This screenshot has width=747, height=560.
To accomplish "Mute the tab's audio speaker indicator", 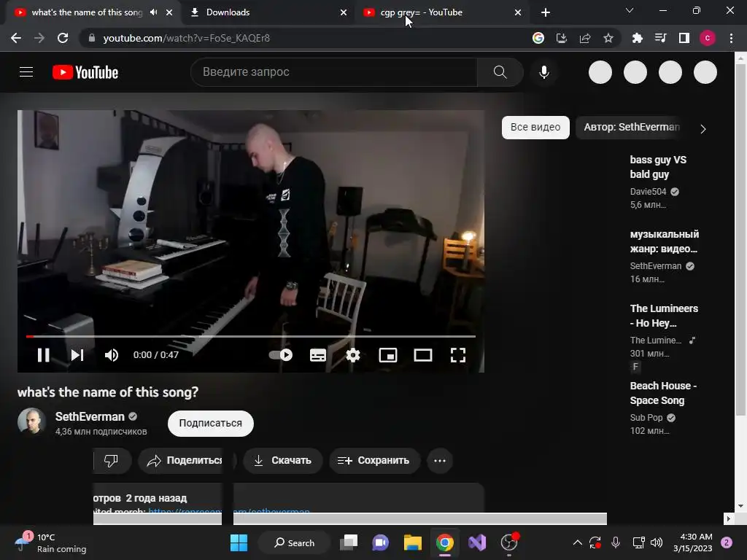I will tap(153, 12).
